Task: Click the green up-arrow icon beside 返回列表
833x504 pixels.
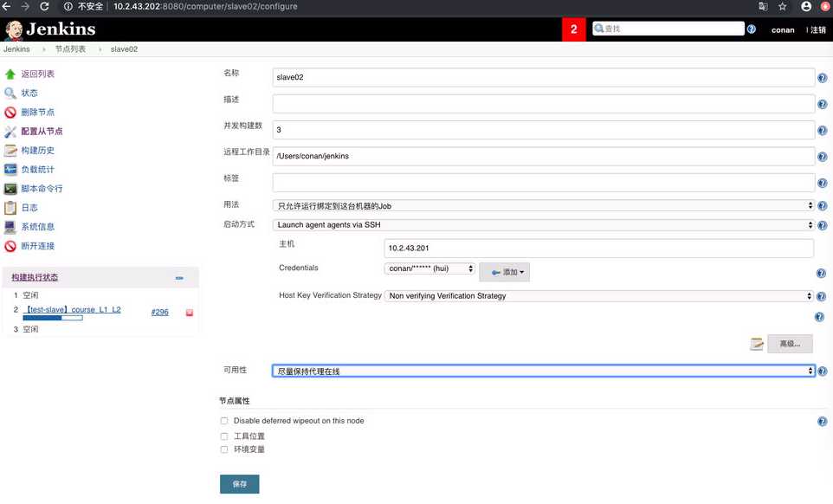Action: click(10, 74)
